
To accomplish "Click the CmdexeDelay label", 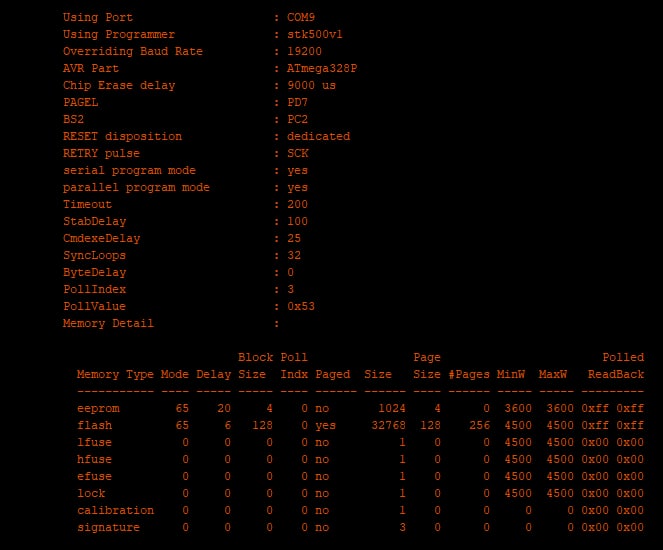I will coord(101,238).
